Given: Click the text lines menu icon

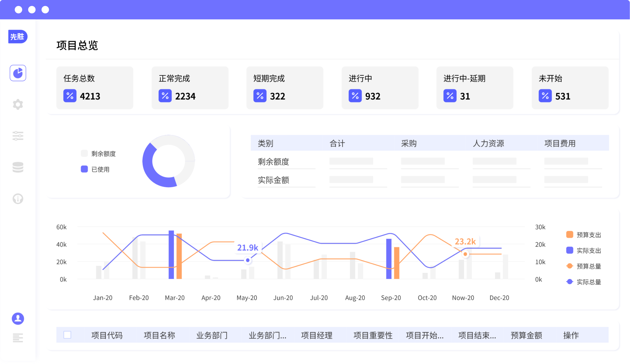Looking at the screenshot, I should [x=18, y=338].
